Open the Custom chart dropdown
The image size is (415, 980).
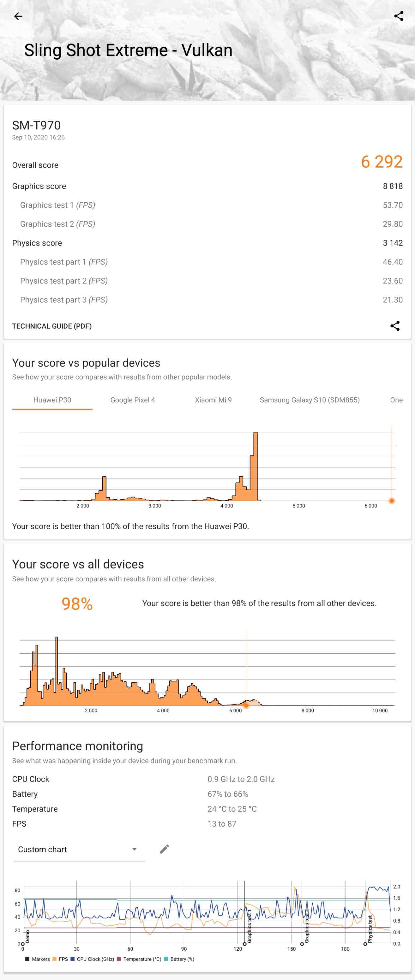(x=79, y=849)
